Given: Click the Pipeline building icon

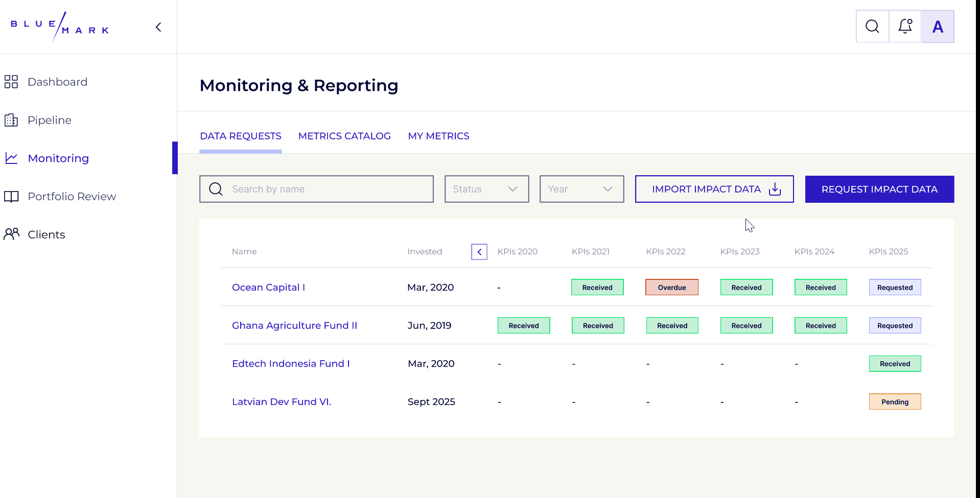Looking at the screenshot, I should pos(11,120).
